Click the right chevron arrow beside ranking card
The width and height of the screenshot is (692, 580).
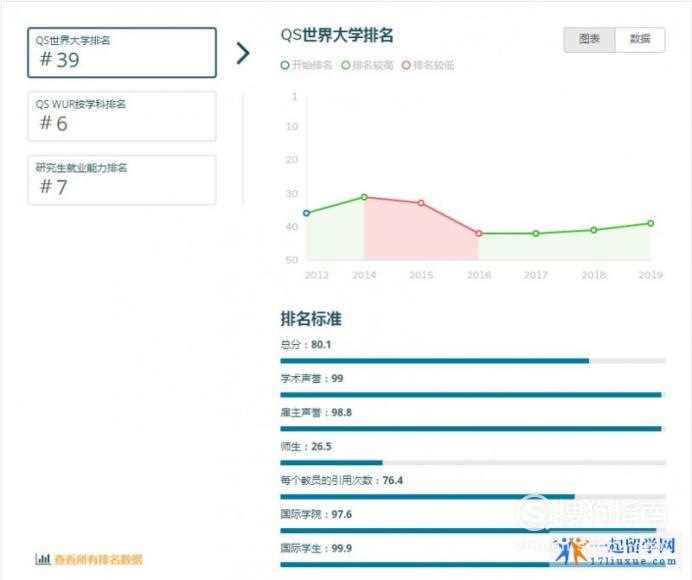[x=243, y=53]
